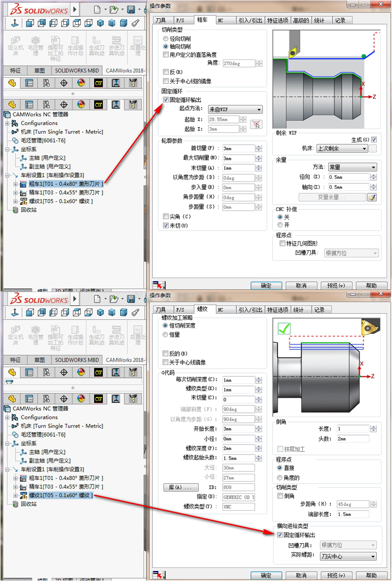Screen dimensions: 392x581
Task: Increase the 最大切削量 (M) stepper value
Action: [259, 156]
